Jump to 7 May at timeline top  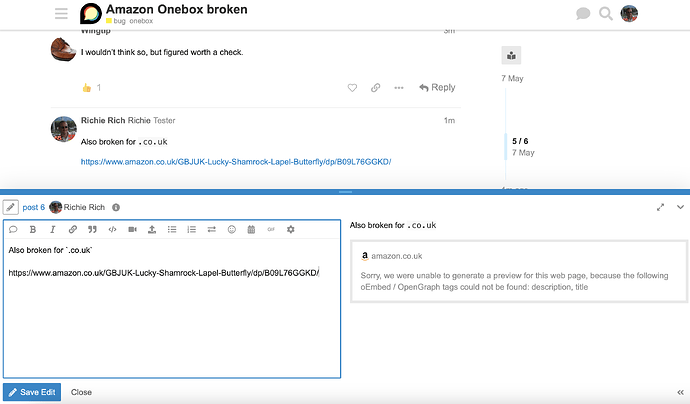512,78
